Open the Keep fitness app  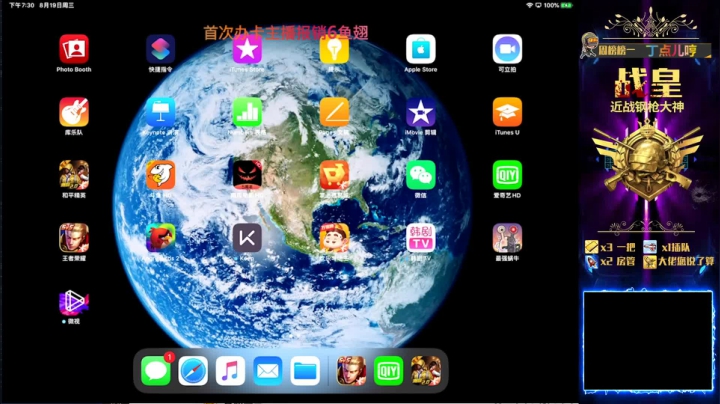[247, 237]
